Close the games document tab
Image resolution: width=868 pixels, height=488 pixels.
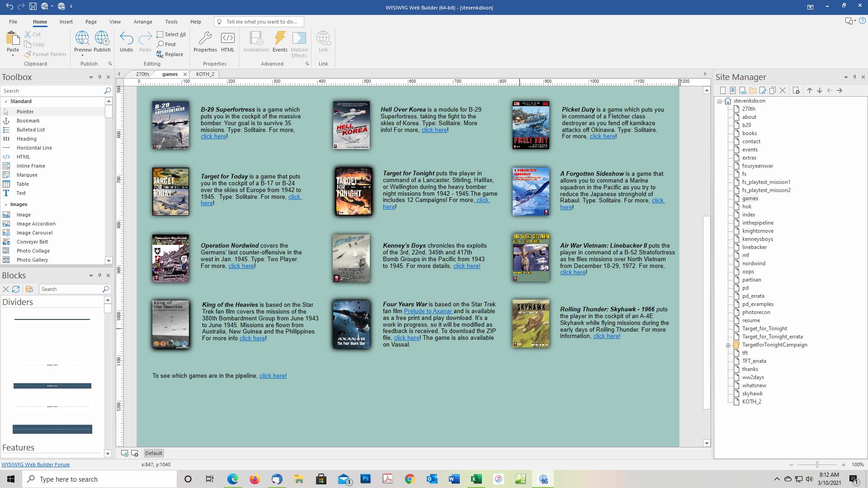[185, 74]
